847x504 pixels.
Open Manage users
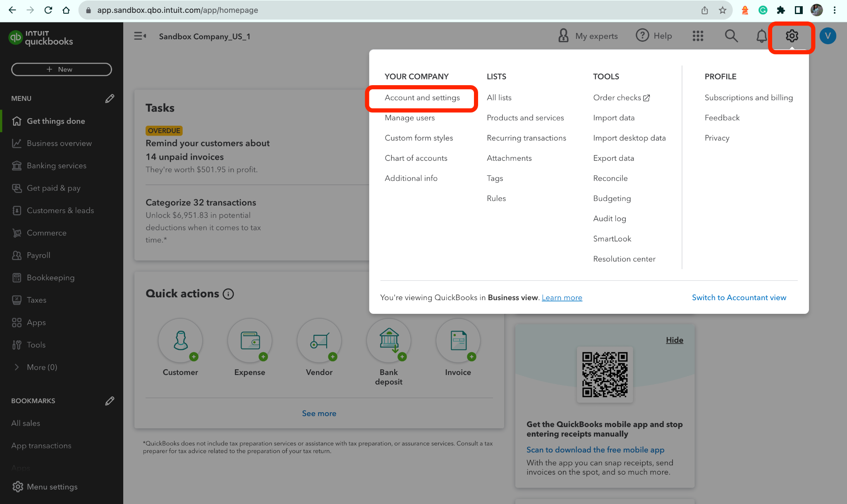410,118
